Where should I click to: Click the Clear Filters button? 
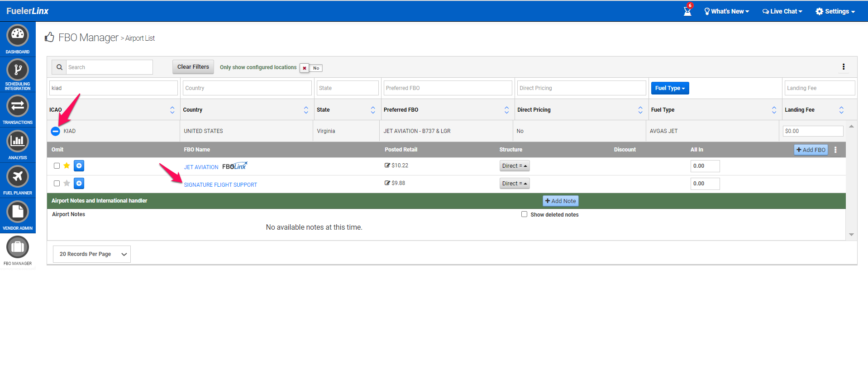click(x=193, y=67)
